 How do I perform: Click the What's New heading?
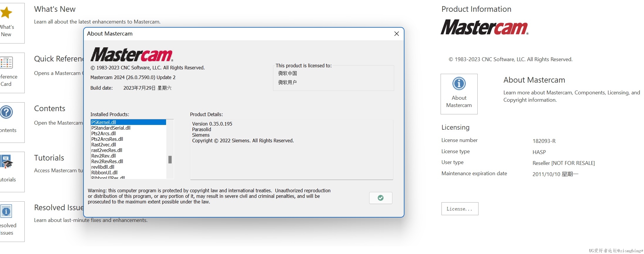[x=55, y=9]
